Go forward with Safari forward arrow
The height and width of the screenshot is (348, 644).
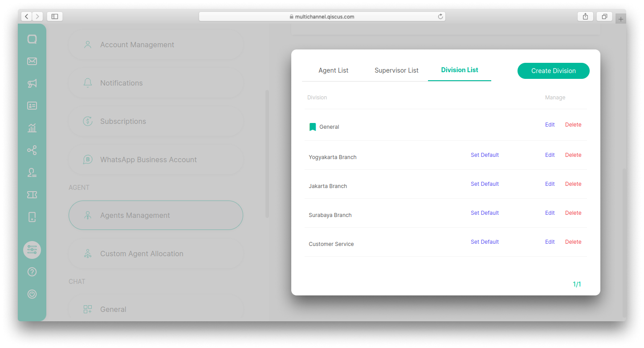(37, 16)
